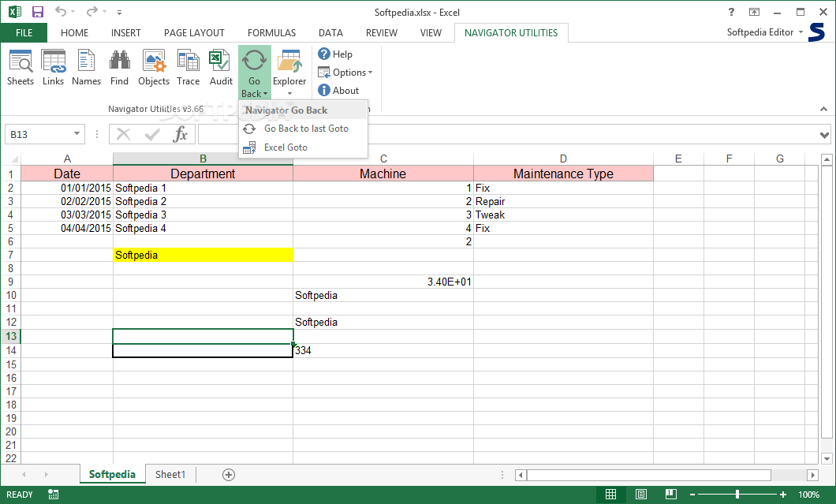Image resolution: width=836 pixels, height=504 pixels.
Task: Select the yellow Softpedia cell in row 7
Action: (203, 255)
